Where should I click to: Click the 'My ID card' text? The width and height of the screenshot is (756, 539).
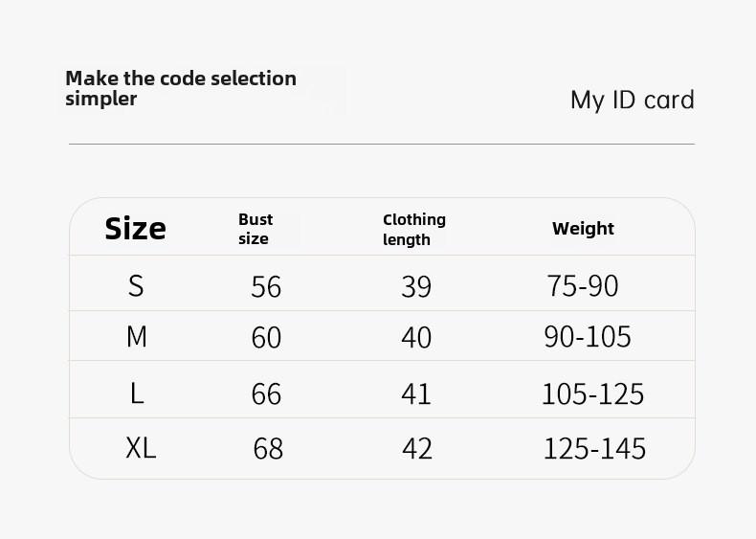point(633,101)
